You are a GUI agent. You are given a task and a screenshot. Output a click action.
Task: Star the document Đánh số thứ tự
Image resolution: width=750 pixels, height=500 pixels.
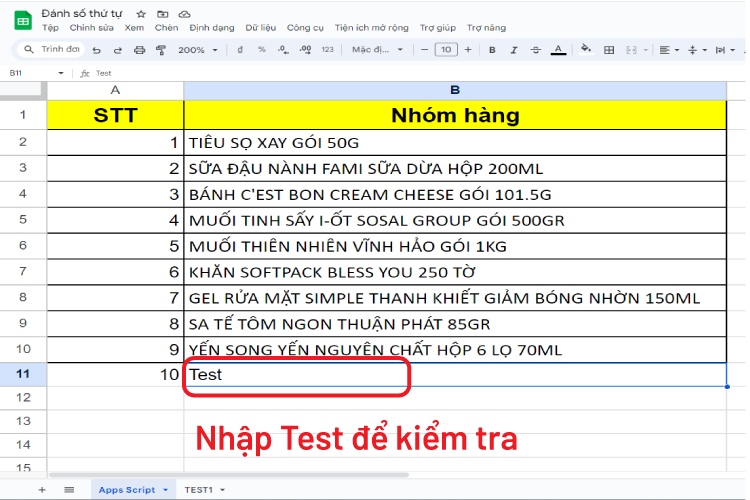tap(141, 14)
